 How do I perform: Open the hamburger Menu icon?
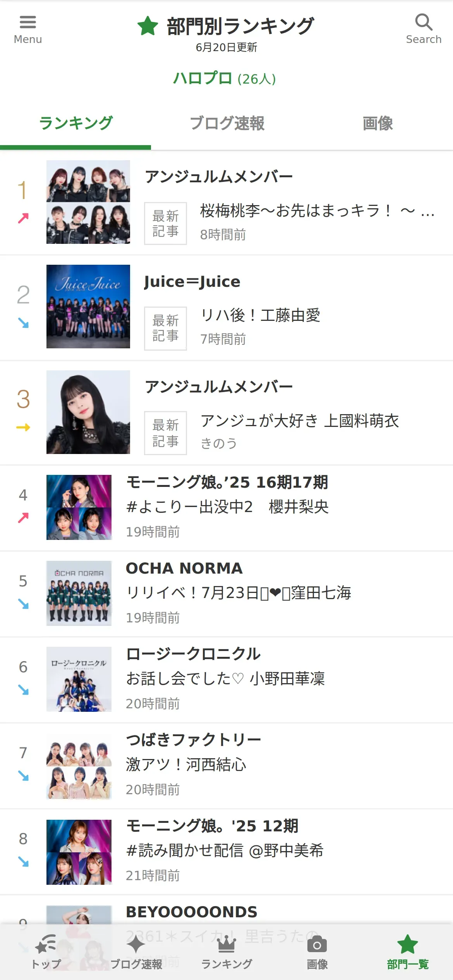27,22
